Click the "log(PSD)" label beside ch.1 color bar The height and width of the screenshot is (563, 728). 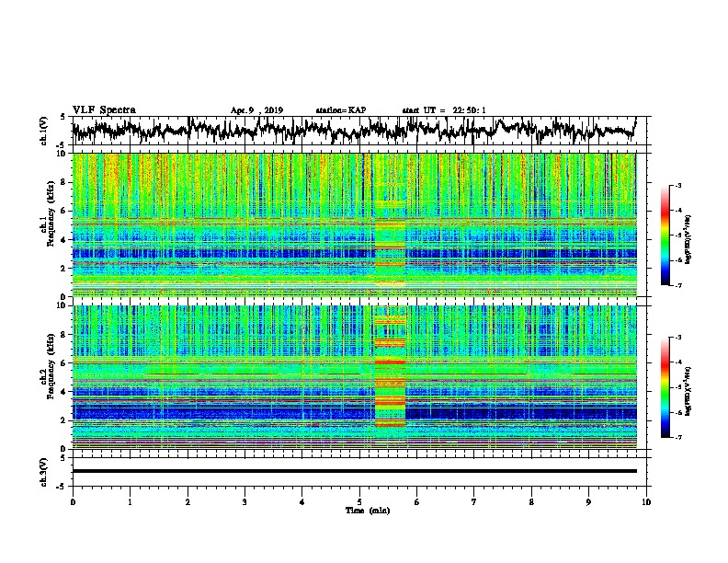click(688, 240)
